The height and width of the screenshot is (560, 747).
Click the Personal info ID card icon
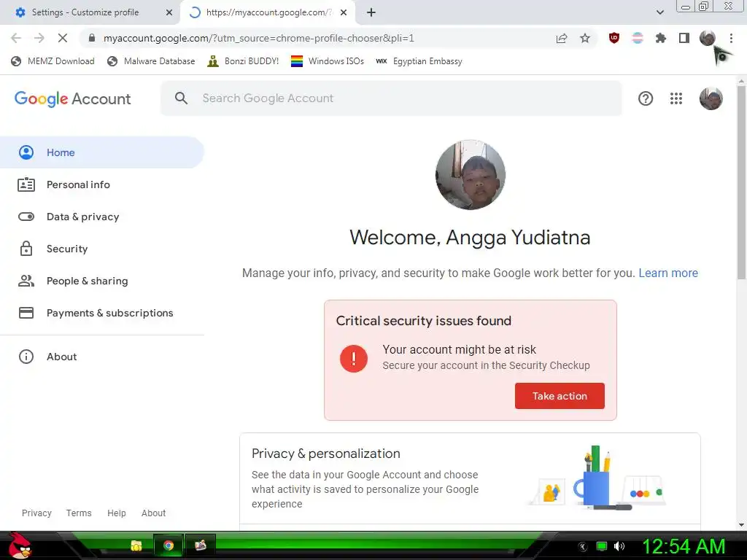(26, 184)
